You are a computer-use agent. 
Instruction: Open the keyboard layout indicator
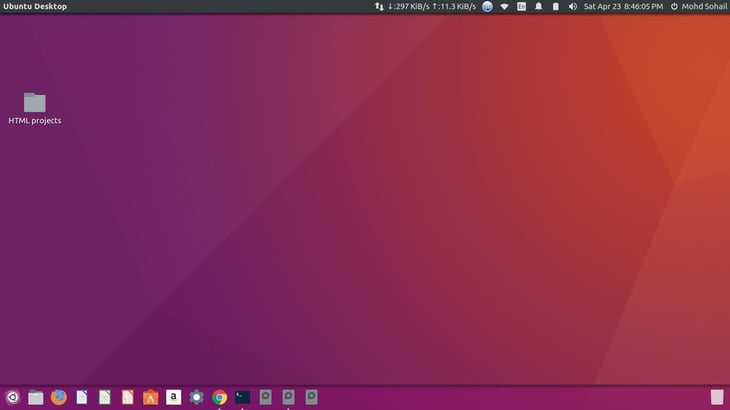tap(521, 7)
